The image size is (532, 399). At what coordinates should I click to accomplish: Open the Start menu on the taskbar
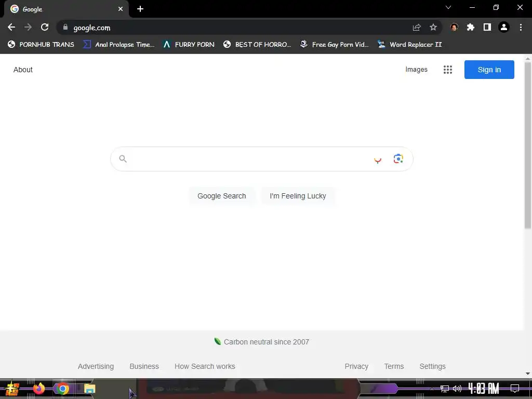point(12,389)
